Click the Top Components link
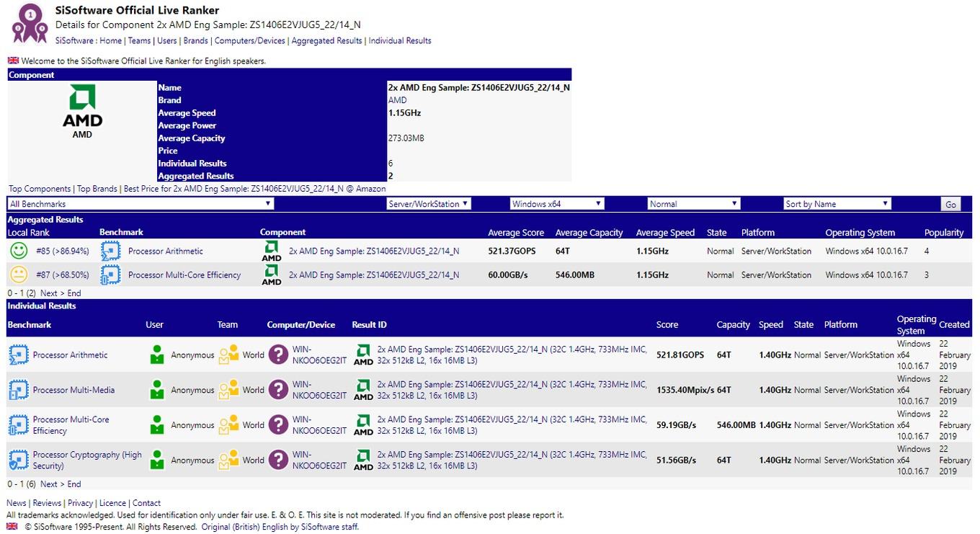The image size is (980, 534). tap(40, 189)
